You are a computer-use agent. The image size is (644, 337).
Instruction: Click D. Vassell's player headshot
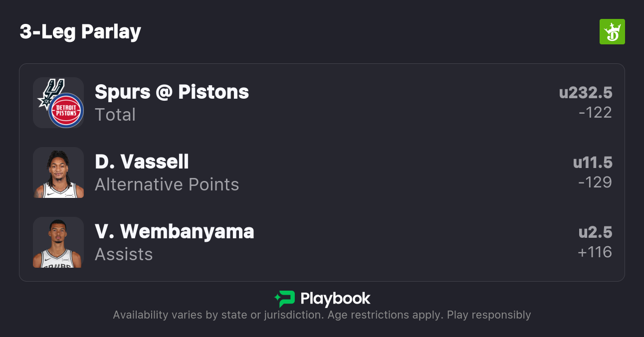coord(58,172)
